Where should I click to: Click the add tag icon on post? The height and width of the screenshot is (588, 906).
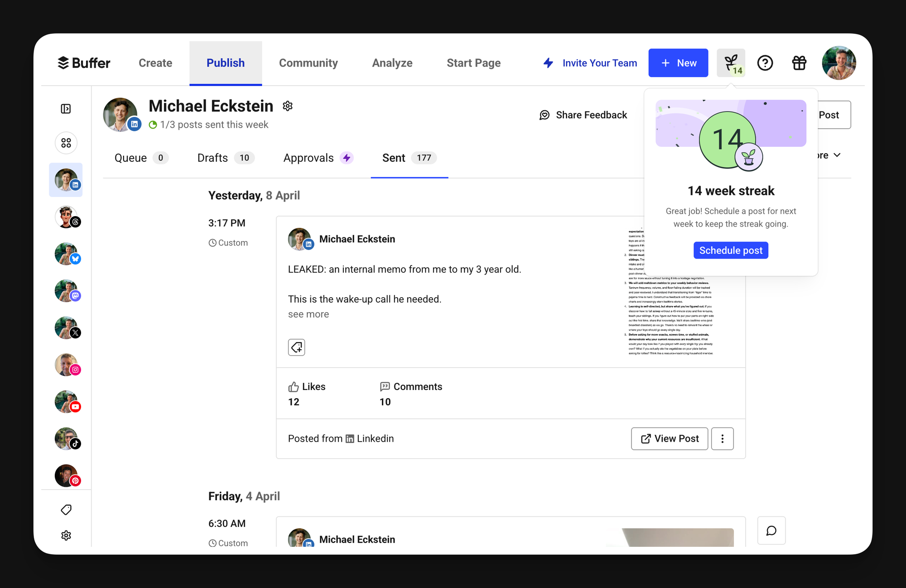(297, 347)
